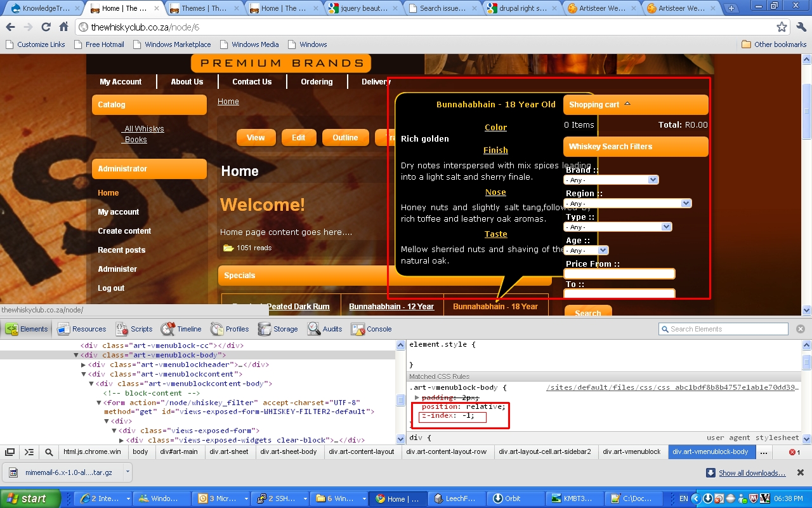Open the Type filter dropdown

618,227
